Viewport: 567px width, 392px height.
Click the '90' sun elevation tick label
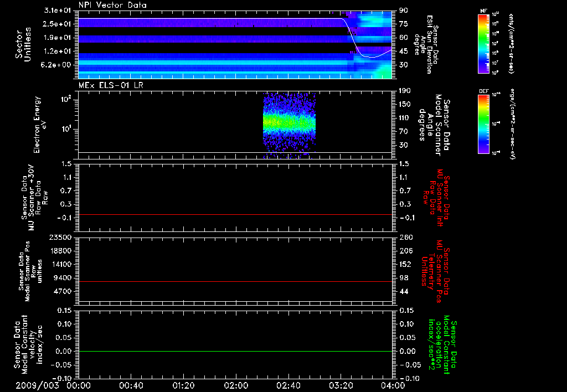click(x=403, y=11)
